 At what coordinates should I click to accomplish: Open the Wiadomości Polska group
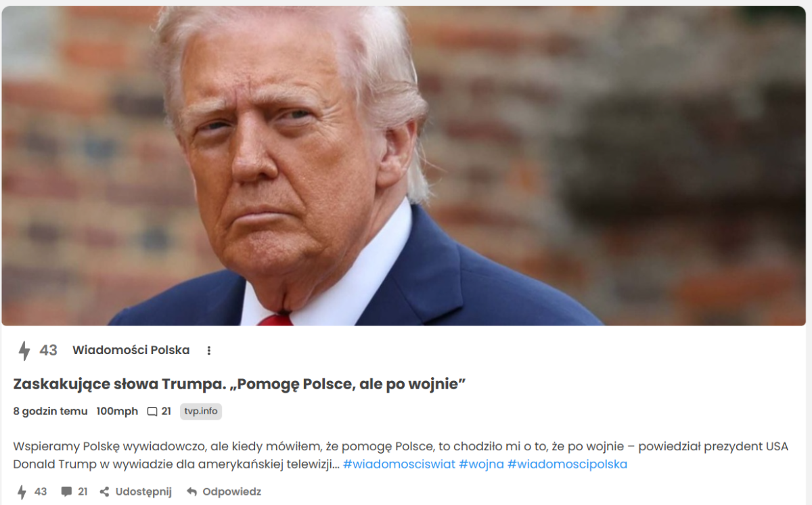(131, 350)
